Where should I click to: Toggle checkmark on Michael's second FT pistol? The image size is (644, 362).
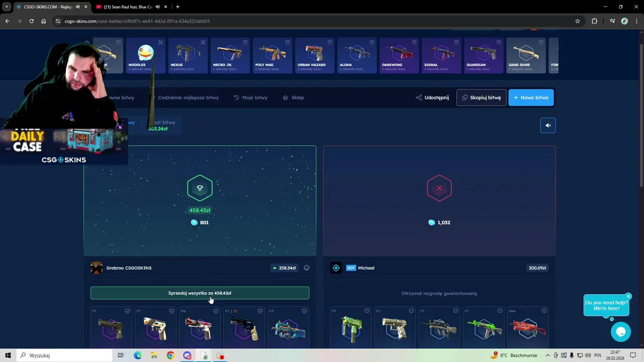[411, 311]
